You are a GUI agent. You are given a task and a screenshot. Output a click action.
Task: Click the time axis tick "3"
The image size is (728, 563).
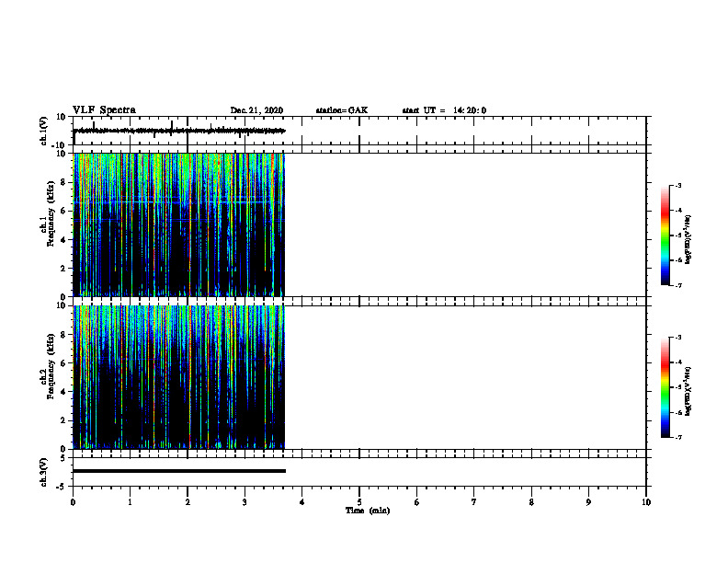245,502
